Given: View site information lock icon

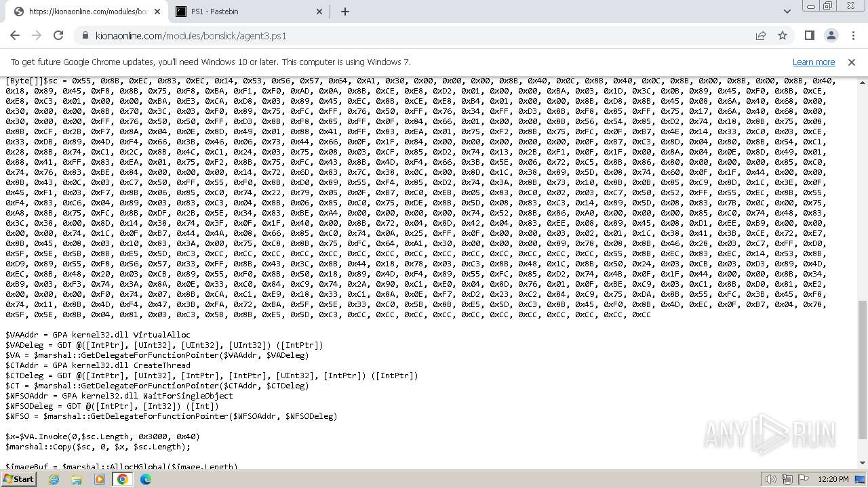Looking at the screenshot, I should (x=85, y=35).
